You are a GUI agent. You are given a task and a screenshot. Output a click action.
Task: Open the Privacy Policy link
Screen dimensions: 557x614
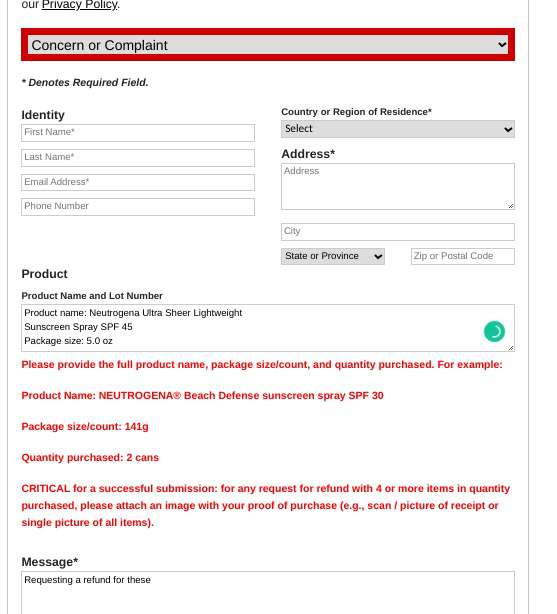(80, 5)
